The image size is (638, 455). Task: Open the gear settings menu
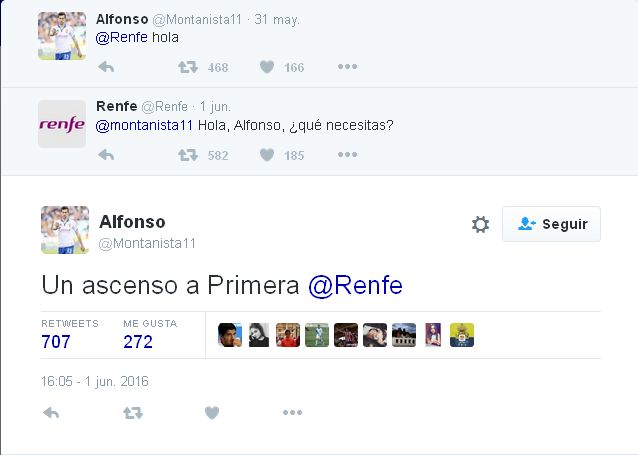tap(480, 224)
